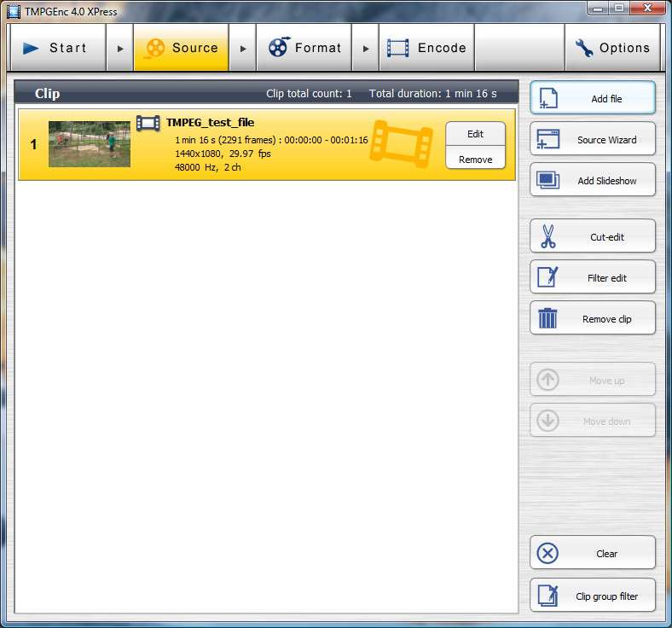The width and height of the screenshot is (672, 628).
Task: Click the filmstrip icon on Encode
Action: 397,48
